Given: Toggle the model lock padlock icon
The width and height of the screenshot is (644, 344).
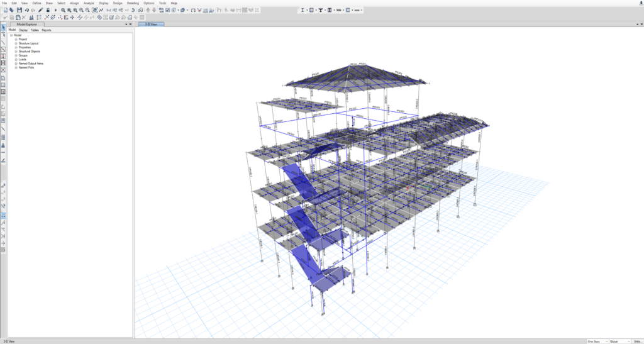Looking at the screenshot, I should pos(48,10).
